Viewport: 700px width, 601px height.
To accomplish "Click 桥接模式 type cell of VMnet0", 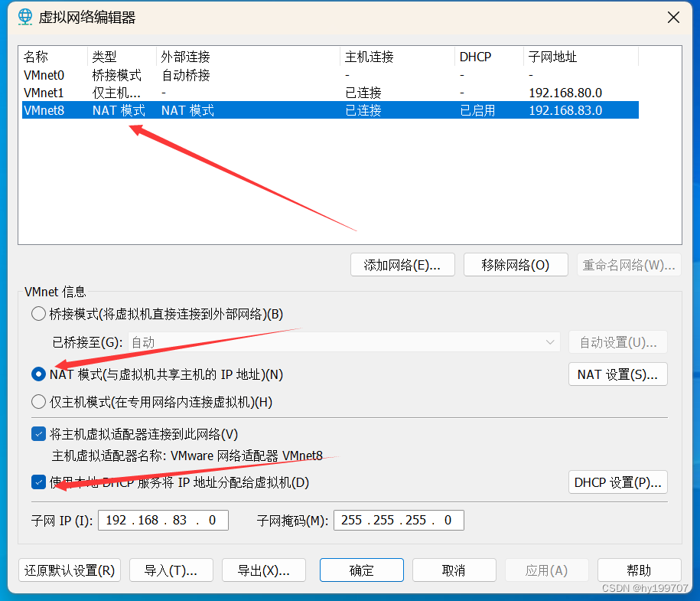I will pos(116,75).
